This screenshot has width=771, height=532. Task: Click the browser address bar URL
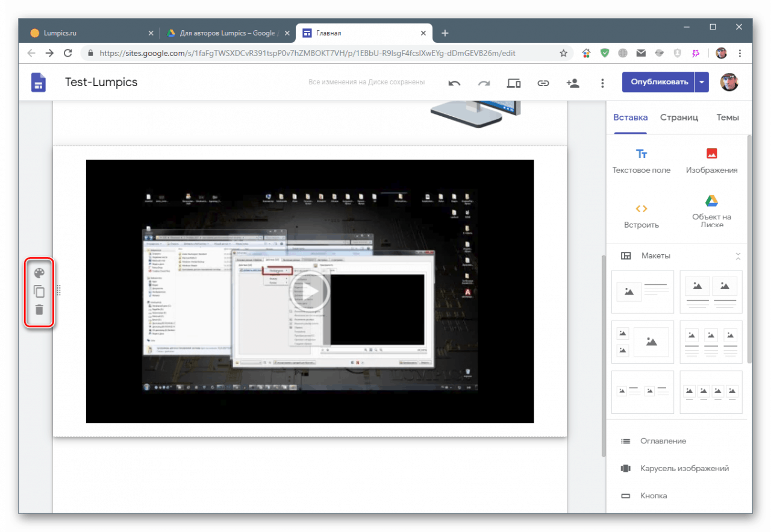(307, 53)
